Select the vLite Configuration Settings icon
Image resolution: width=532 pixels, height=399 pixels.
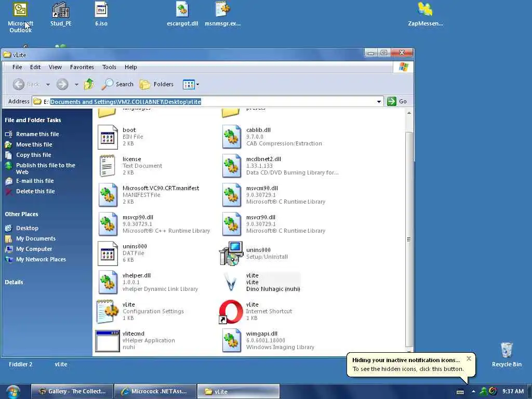point(108,312)
